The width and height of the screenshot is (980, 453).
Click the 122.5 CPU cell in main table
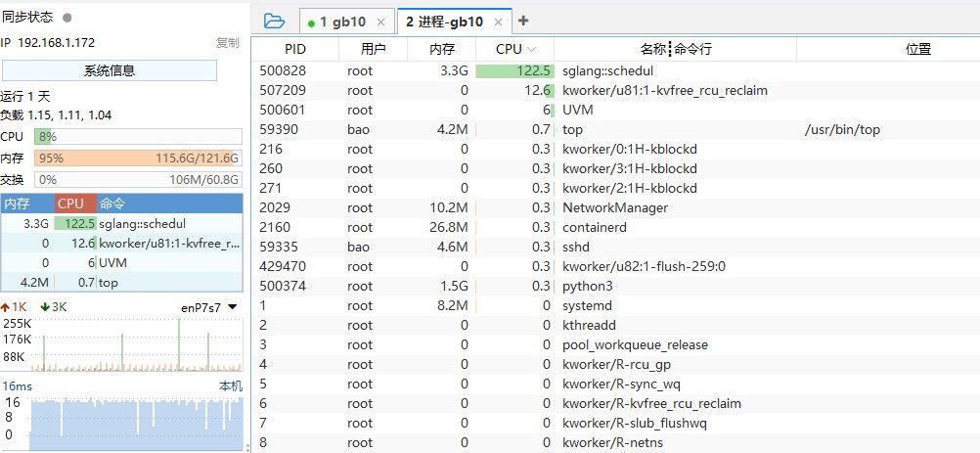click(x=514, y=70)
